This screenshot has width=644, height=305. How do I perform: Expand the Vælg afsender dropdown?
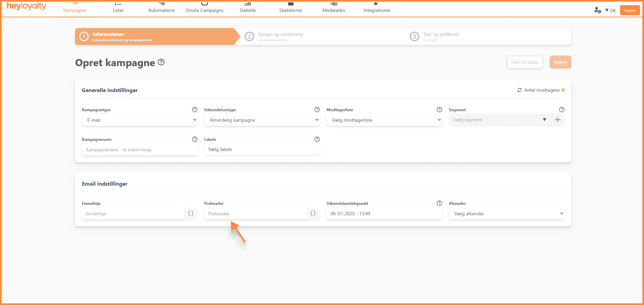[x=506, y=214]
